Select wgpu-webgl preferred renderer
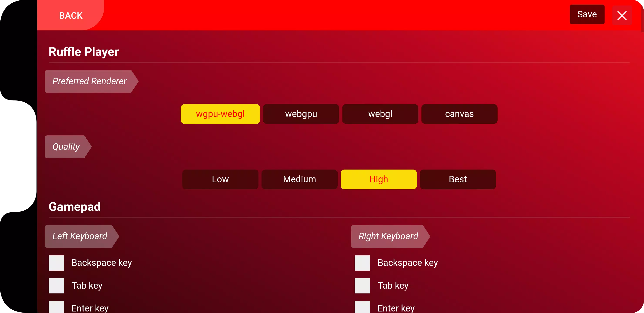 [220, 114]
